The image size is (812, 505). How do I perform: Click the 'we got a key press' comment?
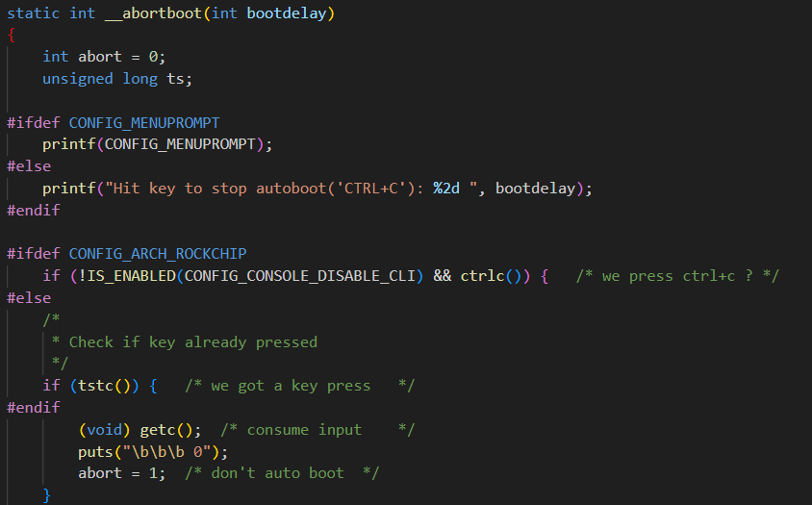[300, 386]
